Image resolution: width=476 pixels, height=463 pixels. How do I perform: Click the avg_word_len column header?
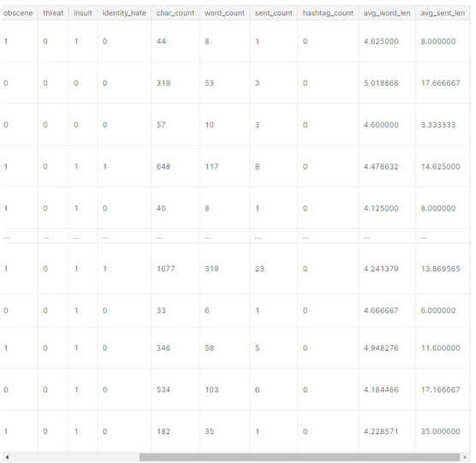pos(387,13)
